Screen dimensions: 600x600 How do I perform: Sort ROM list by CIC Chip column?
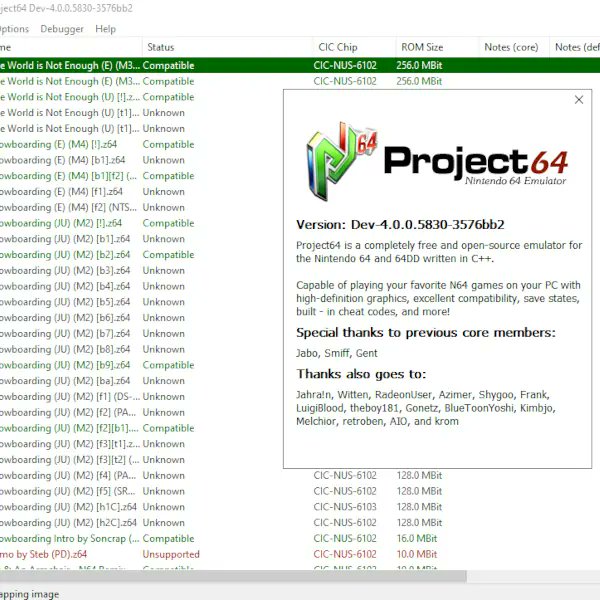354,47
